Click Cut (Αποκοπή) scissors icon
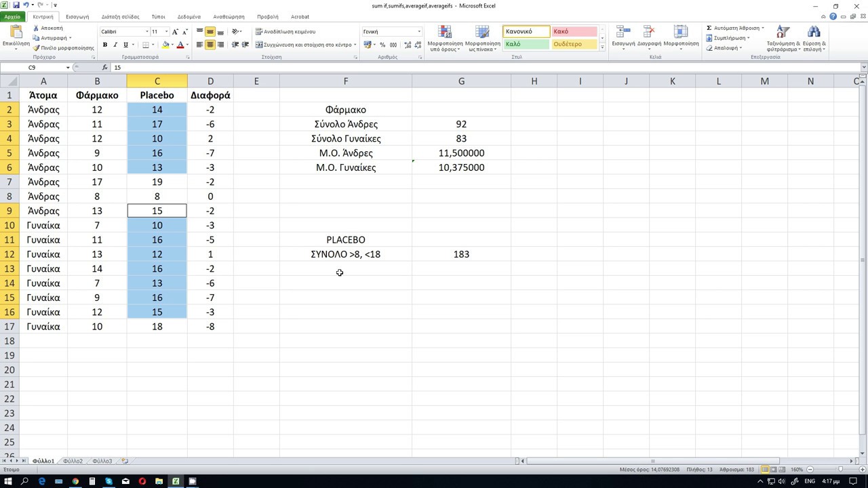The image size is (868, 488). [x=37, y=28]
